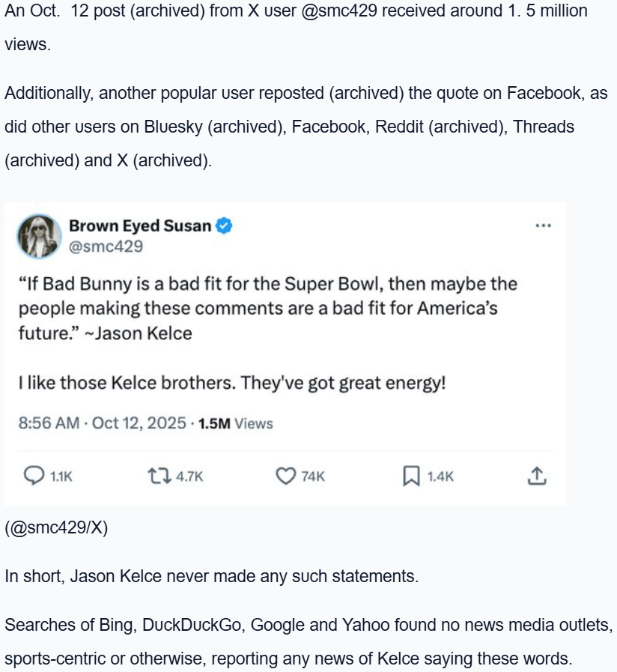Open the three-dot more options menu
Screen dimensions: 617x672
click(544, 225)
